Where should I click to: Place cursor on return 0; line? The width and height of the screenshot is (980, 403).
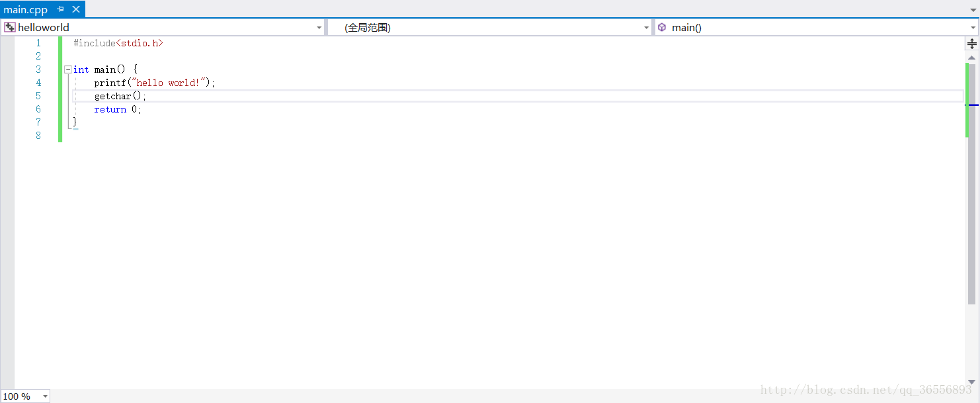118,109
